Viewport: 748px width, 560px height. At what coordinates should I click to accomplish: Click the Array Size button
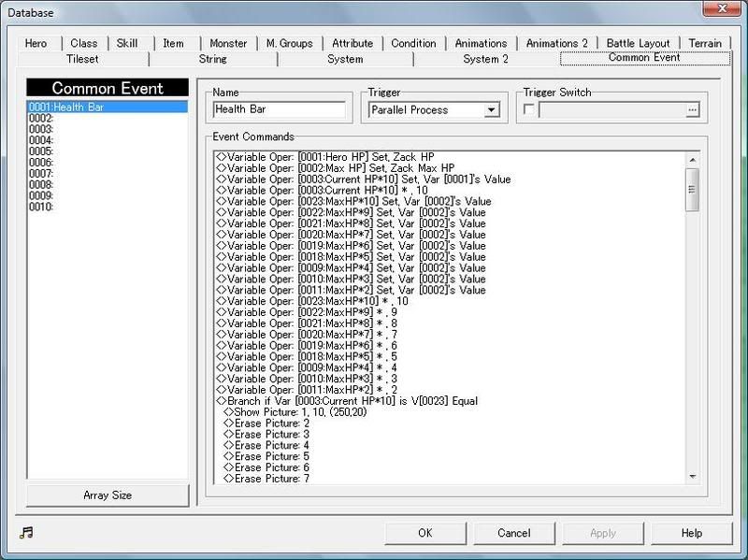108,495
